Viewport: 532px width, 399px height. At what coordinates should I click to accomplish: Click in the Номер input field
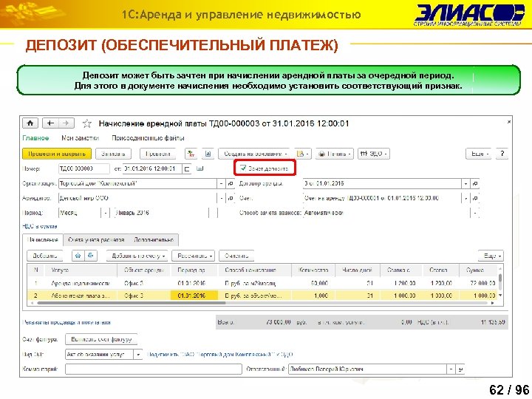pos(84,168)
